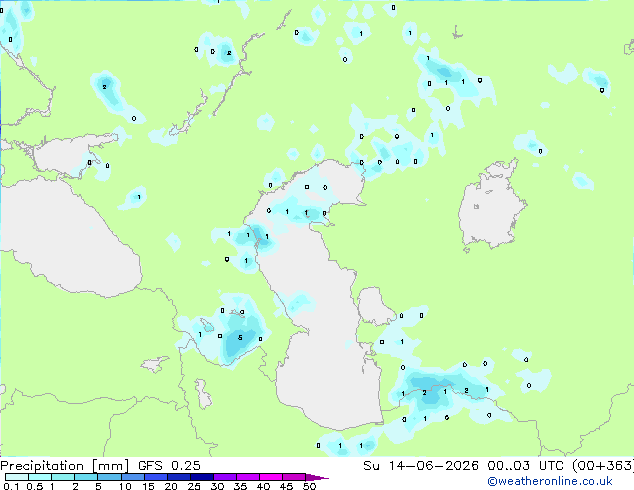
Task: Pick the purple 30–35 legend swatch
Action: coord(225,477)
